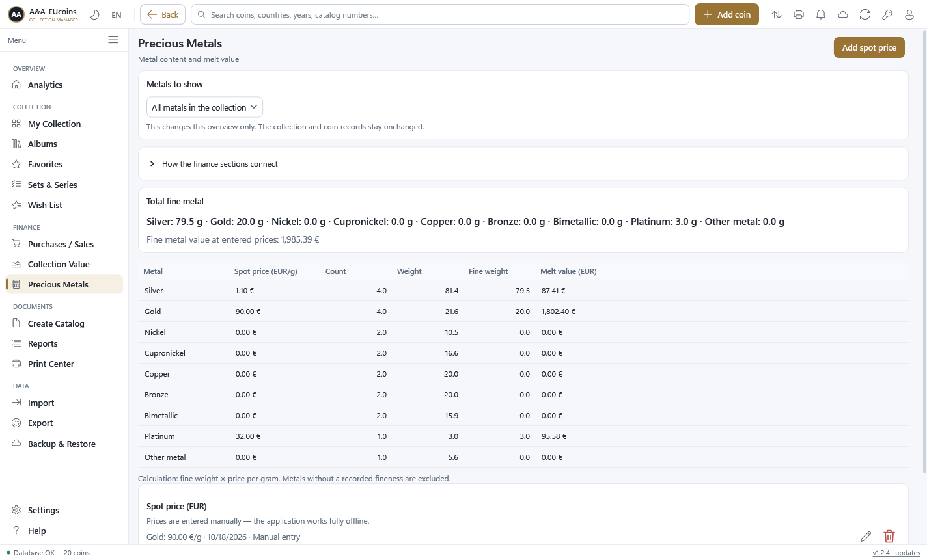This screenshot has width=927, height=560.
Task: Click the sync refresh icon
Action: coord(865,14)
